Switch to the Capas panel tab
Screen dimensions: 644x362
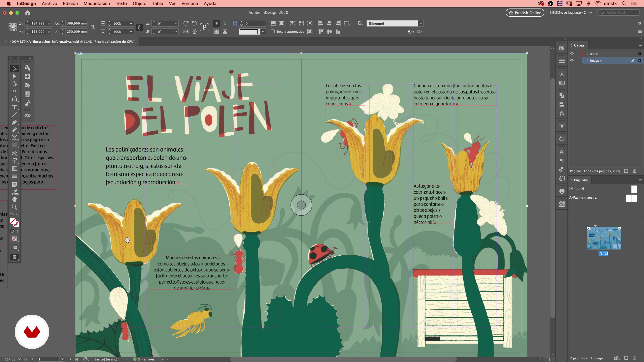(x=579, y=45)
